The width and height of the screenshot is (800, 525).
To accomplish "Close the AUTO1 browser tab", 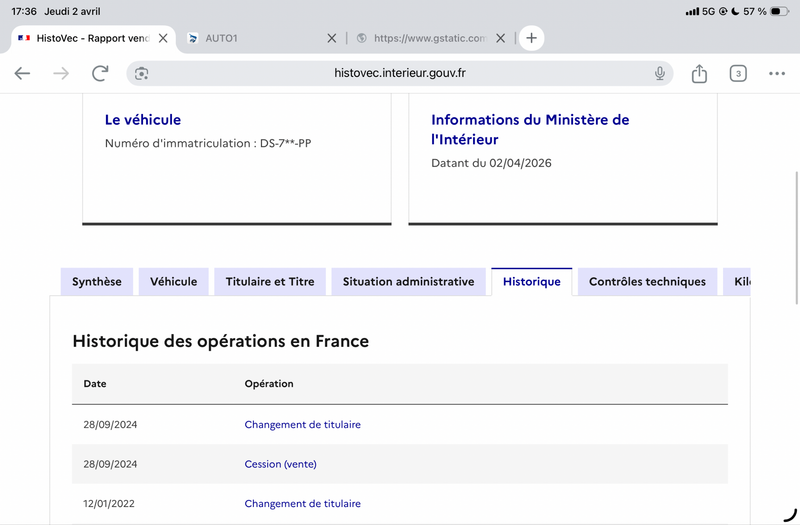I will tap(332, 38).
